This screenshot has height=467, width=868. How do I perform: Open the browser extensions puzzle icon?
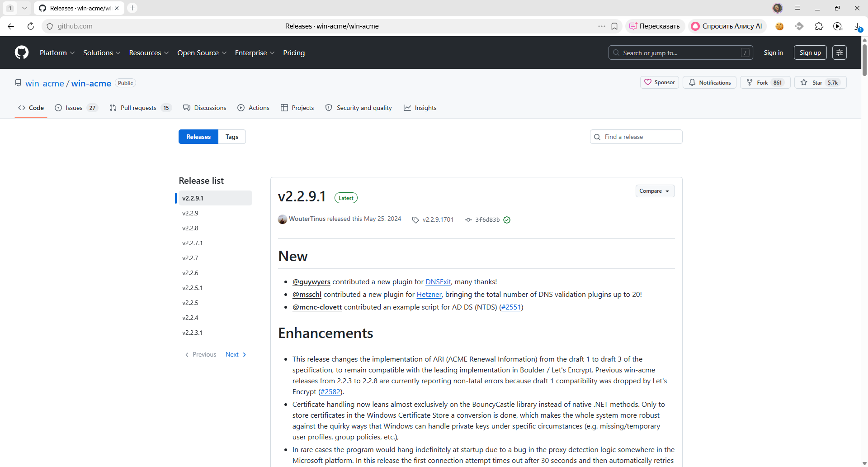[819, 26]
